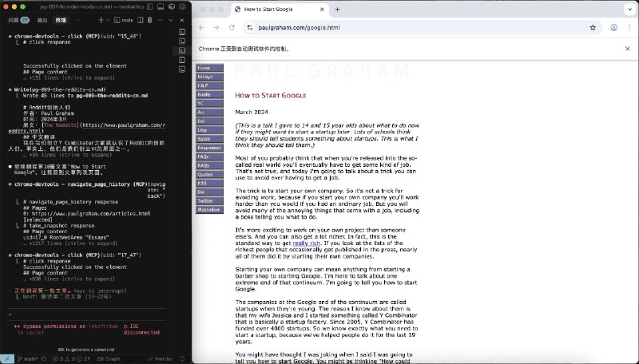
Task: Open errors and warnings count in status bar
Action: point(71,358)
